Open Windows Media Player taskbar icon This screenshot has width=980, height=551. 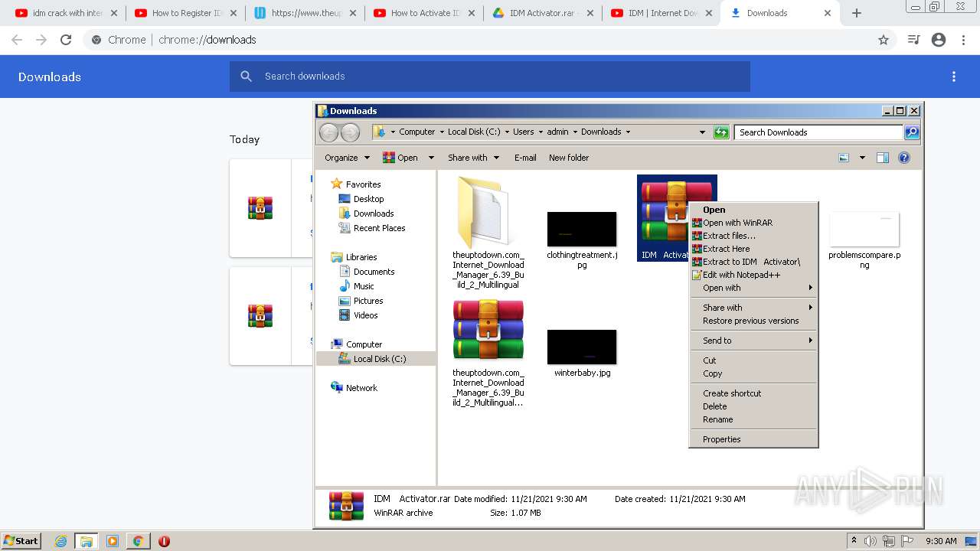[113, 541]
